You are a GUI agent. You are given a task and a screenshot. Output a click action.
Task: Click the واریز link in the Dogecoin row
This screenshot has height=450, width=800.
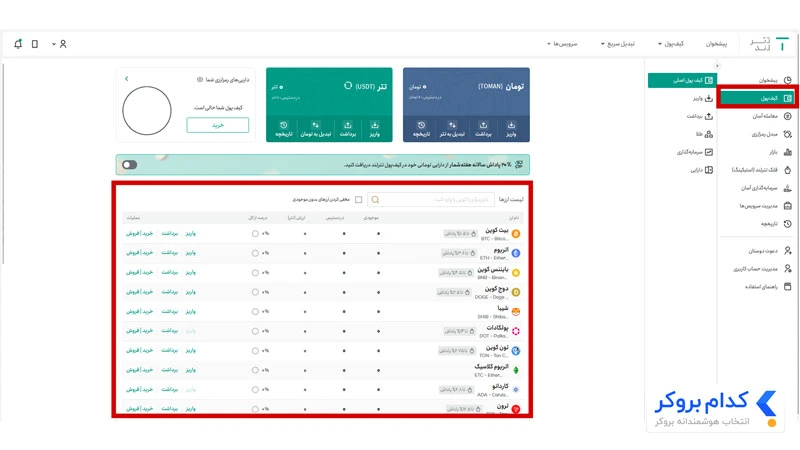pos(190,292)
